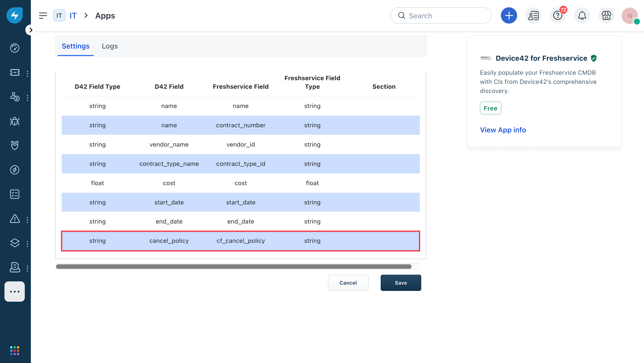Image resolution: width=644 pixels, height=363 pixels.
Task: Open the Assets layers module icon
Action: [x=14, y=243]
